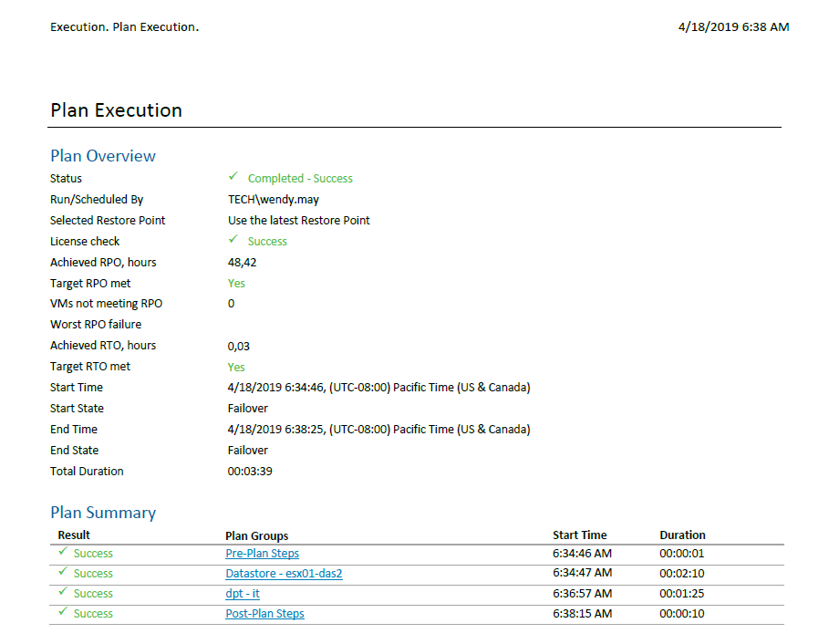Click the Start Time column header
Screen dimensions: 829x644
click(x=580, y=535)
